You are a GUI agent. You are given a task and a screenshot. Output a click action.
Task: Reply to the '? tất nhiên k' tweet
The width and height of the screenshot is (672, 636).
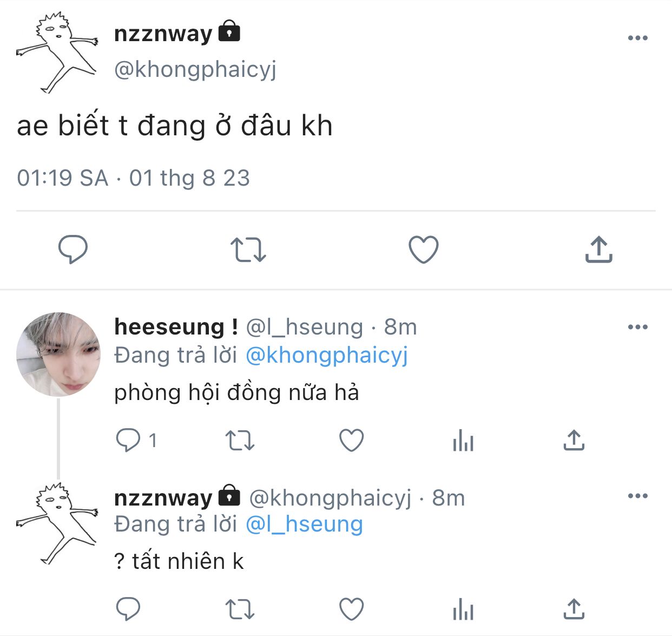tap(128, 609)
